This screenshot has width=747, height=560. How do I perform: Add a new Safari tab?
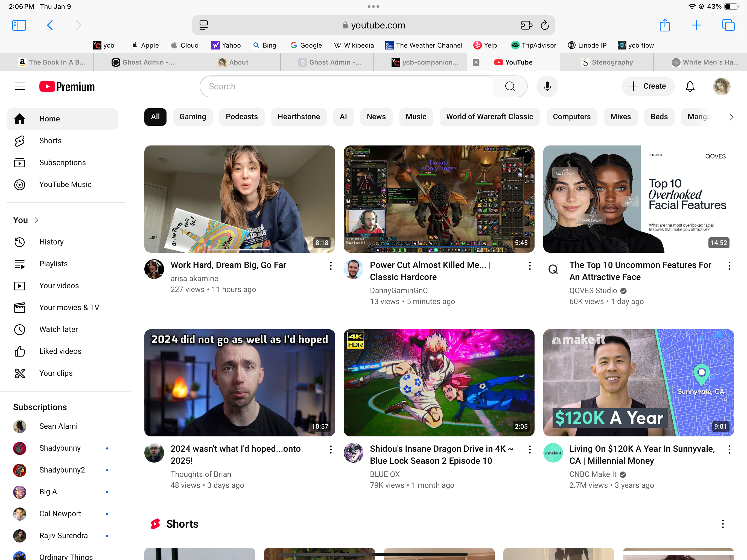tap(696, 25)
